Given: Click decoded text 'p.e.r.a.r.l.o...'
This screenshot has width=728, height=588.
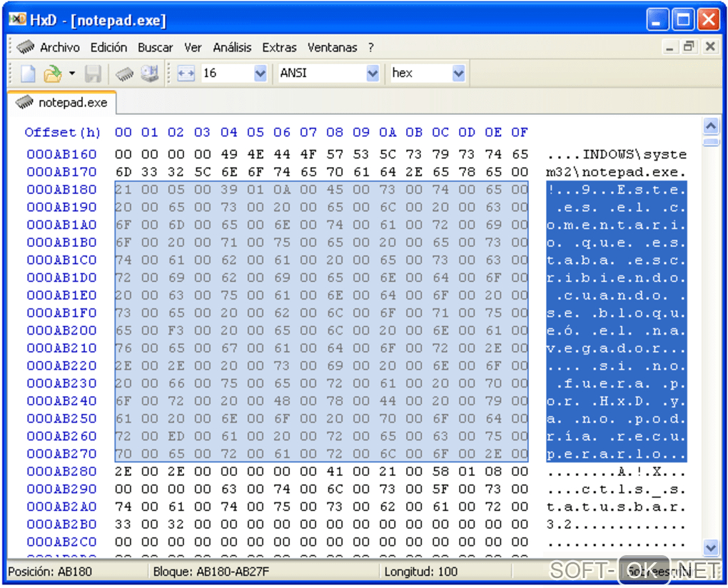Looking at the screenshot, I should (616, 454).
